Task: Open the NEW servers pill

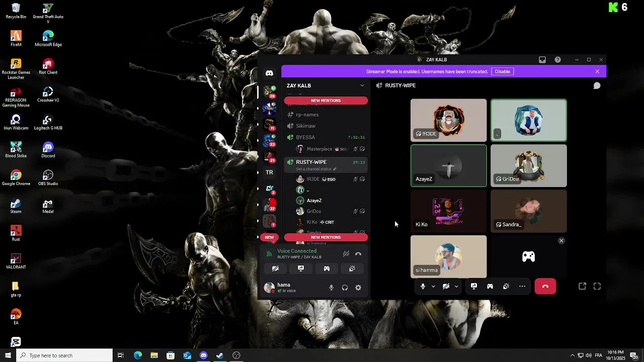Action: click(x=269, y=237)
